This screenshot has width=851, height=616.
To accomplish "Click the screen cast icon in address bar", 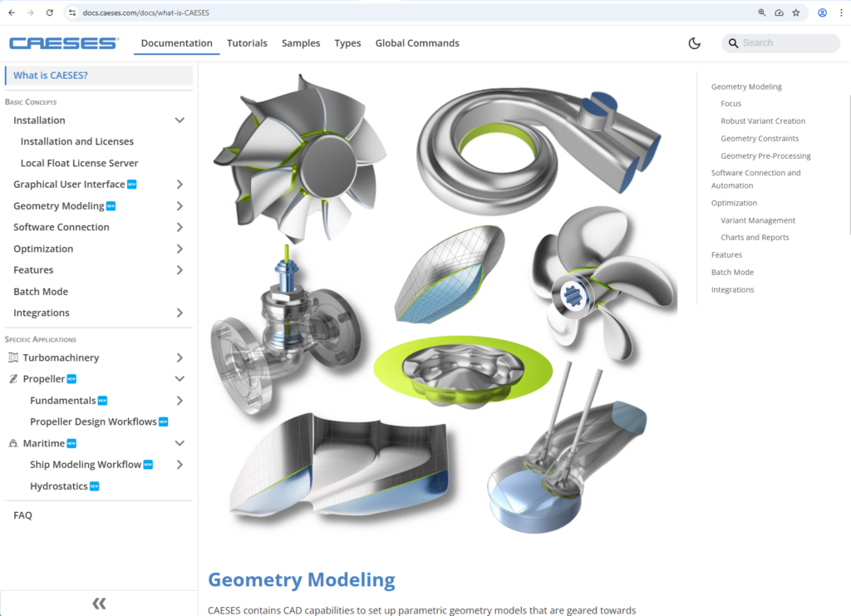I will [779, 12].
